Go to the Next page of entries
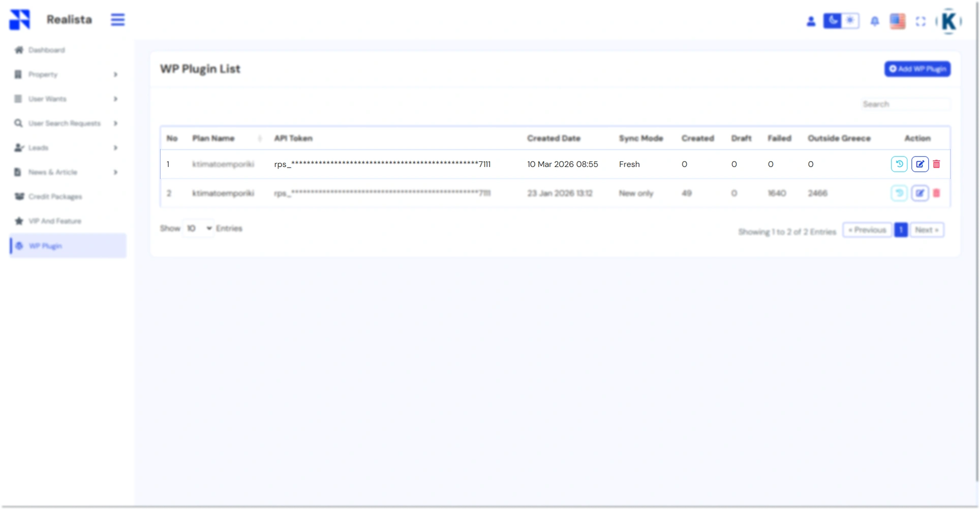 [x=927, y=230]
